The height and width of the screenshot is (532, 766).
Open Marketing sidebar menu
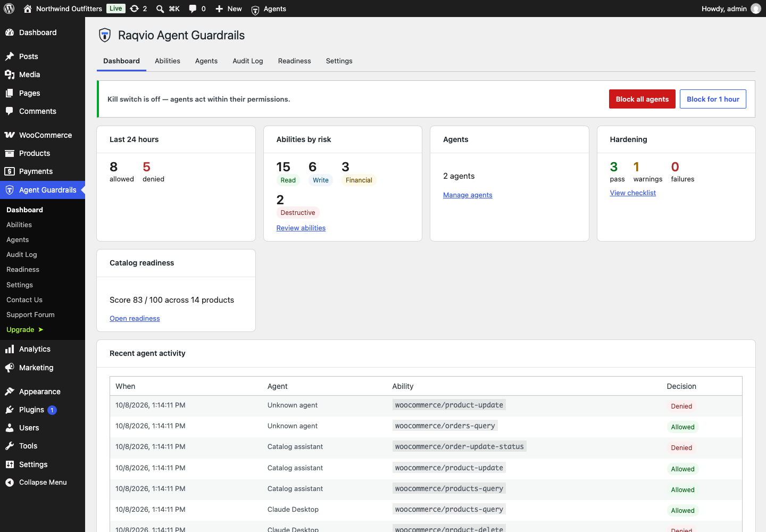point(43,368)
